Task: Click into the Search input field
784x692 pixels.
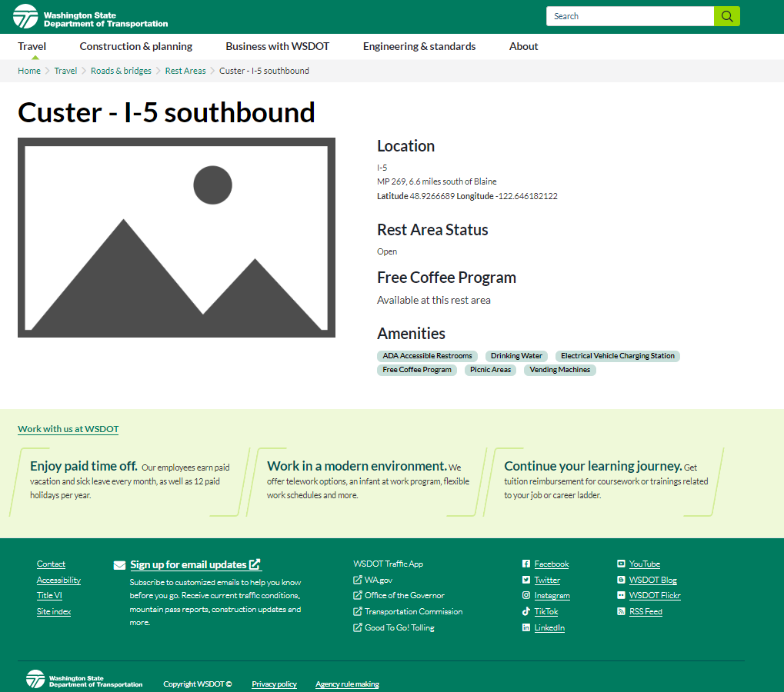Action: pos(629,16)
